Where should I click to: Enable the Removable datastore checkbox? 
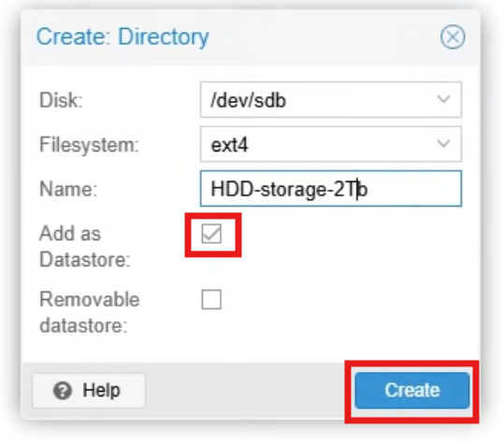(211, 299)
